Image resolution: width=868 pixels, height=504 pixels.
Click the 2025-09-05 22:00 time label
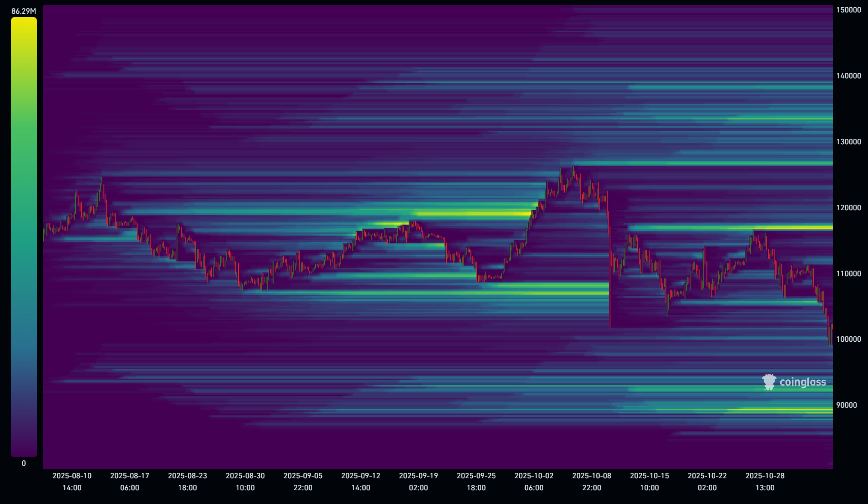coord(303,481)
